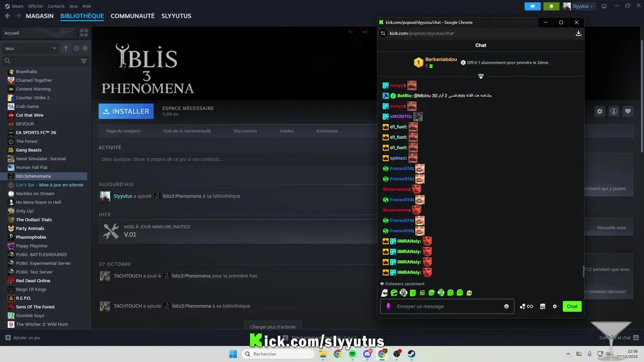Image resolution: width=644 pixels, height=362 pixels.
Task: Open Berkaniabdou top gifter profile
Action: pos(441,59)
